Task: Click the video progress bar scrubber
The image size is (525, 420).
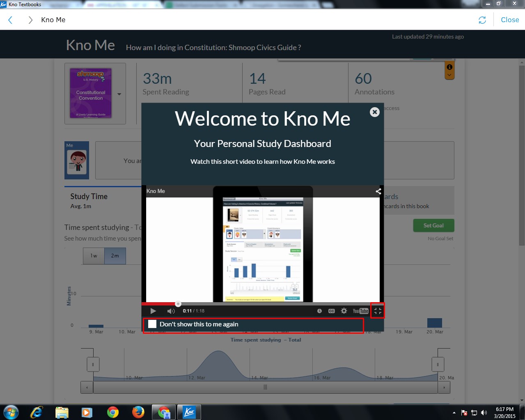Action: pyautogui.click(x=178, y=304)
